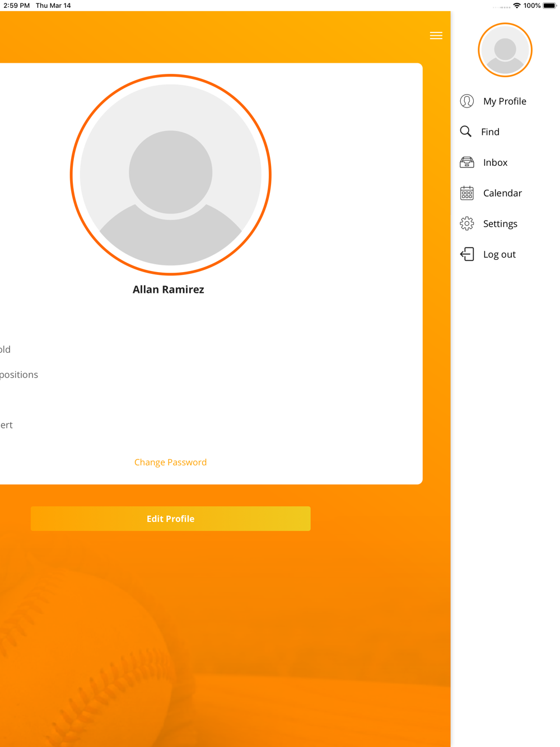Tap the battery indicator icon
Viewport: 560px width, 747px height.
(x=550, y=6)
